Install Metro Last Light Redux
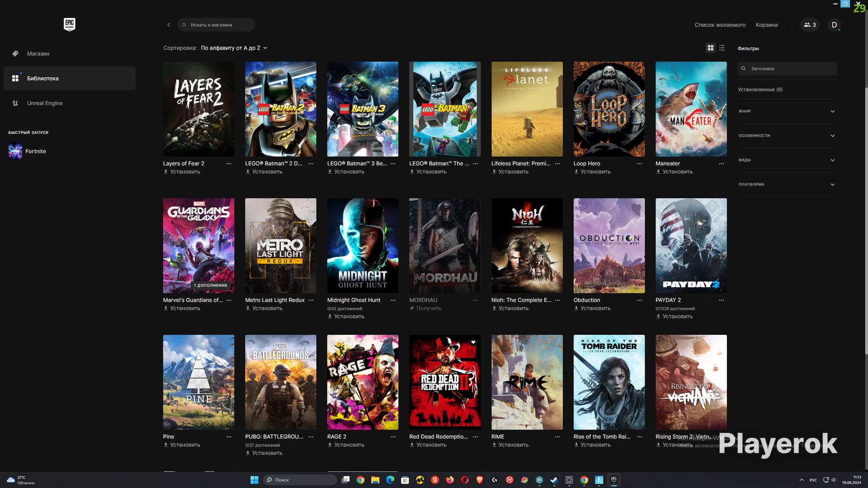The height and width of the screenshot is (488, 868). pyautogui.click(x=264, y=308)
